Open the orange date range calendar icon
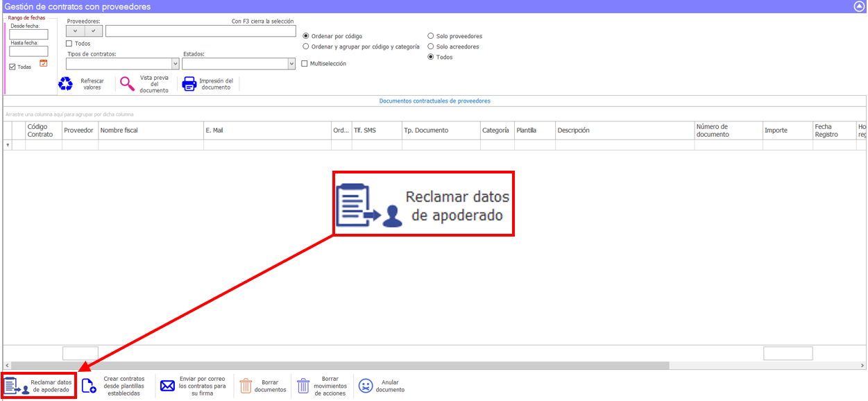Screen dimensions: 868x401 [x=44, y=64]
